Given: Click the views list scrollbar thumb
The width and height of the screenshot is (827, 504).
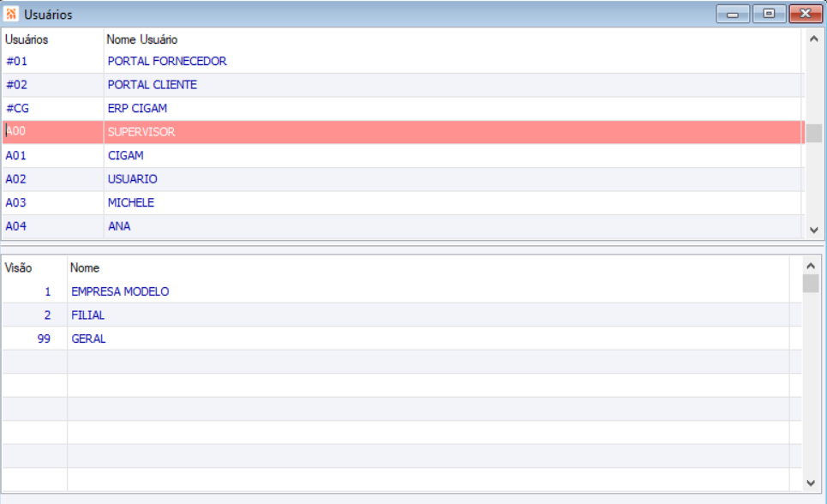Looking at the screenshot, I should 811,284.
